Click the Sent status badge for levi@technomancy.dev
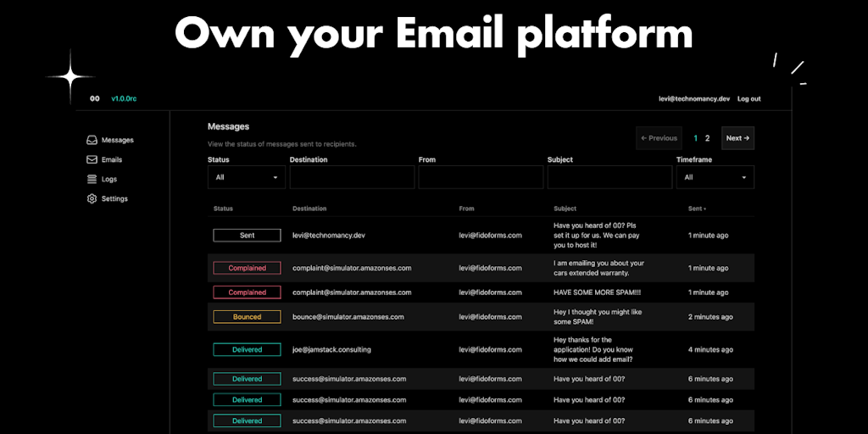This screenshot has width=868, height=434. (247, 236)
